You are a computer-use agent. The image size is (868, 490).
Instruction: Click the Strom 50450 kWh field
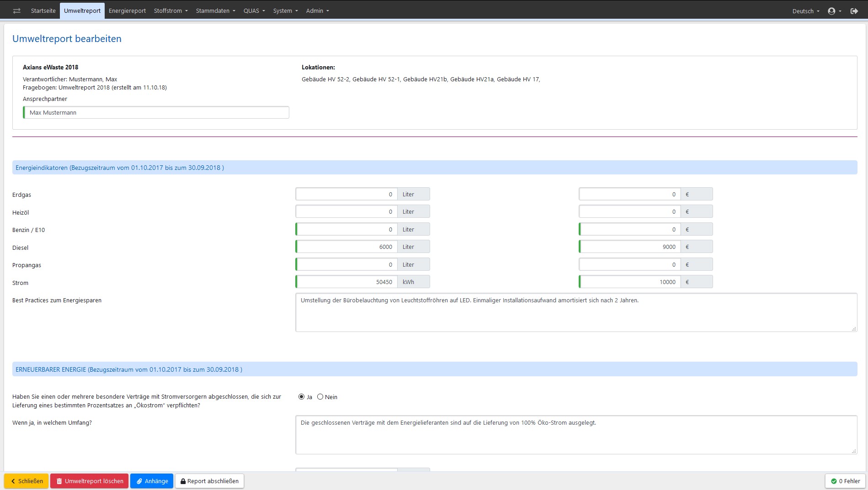click(x=346, y=282)
